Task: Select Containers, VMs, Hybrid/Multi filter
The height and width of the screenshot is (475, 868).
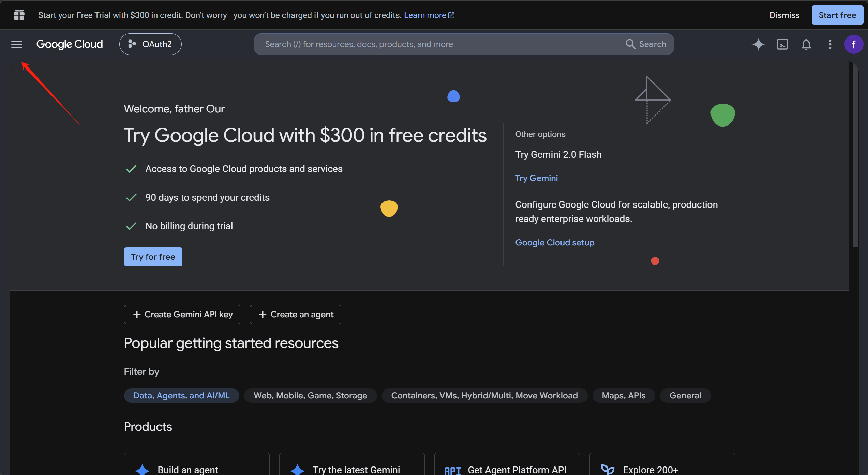Action: (x=484, y=396)
